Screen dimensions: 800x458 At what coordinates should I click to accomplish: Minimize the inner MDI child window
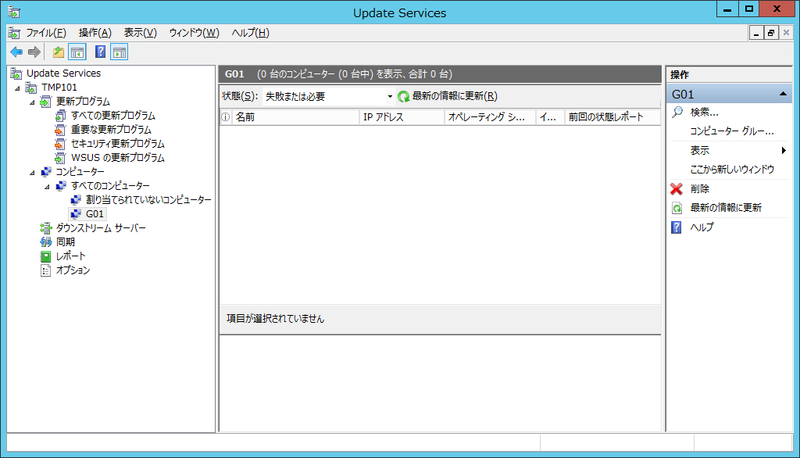pos(756,33)
